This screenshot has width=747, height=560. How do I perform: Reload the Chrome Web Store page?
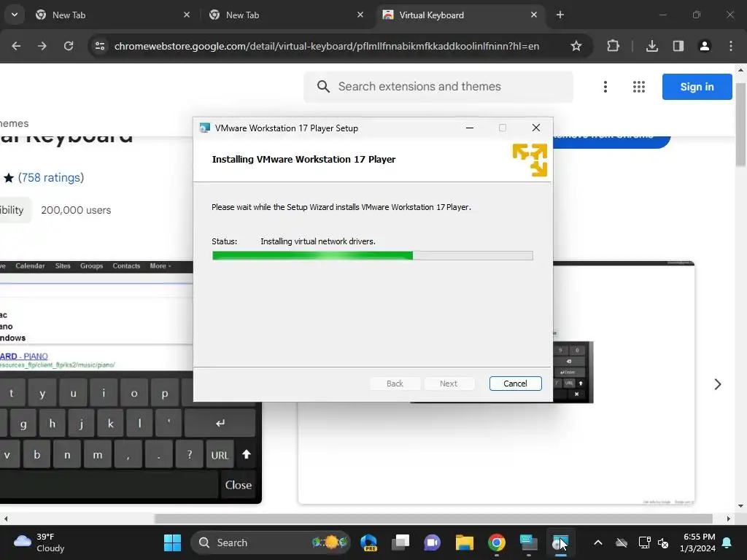[69, 46]
